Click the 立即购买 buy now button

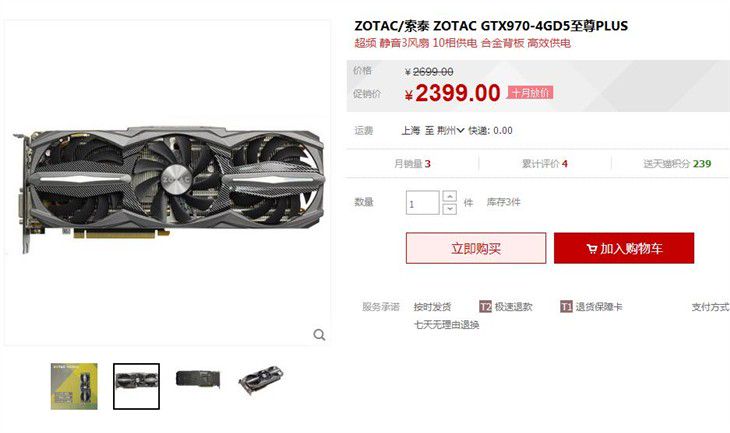coord(476,248)
